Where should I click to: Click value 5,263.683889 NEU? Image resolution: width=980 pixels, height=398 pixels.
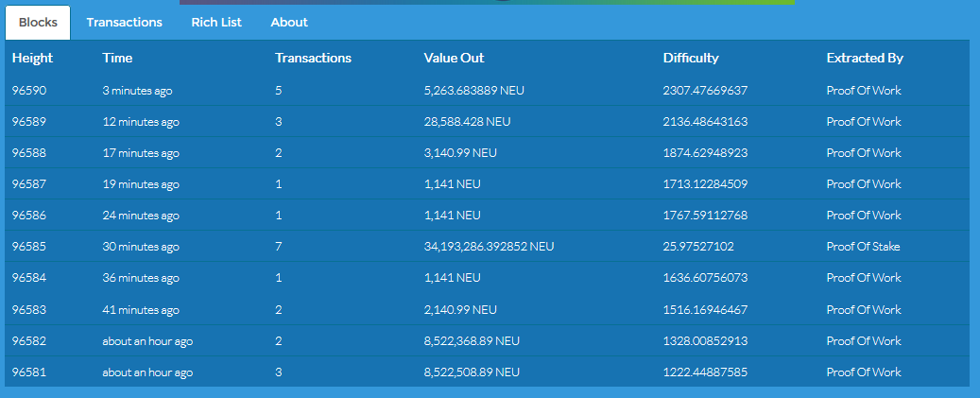click(473, 91)
